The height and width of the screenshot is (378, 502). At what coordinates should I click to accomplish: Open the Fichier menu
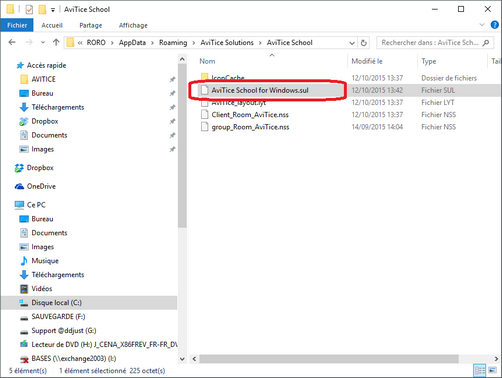tap(17, 25)
